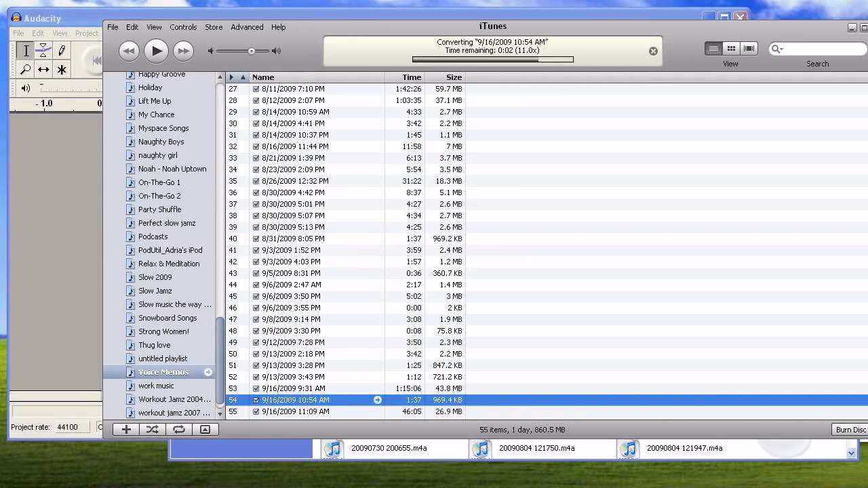Uncheck the 8/30/2009 5:01 PM track
This screenshot has width=868, height=488.
256,204
